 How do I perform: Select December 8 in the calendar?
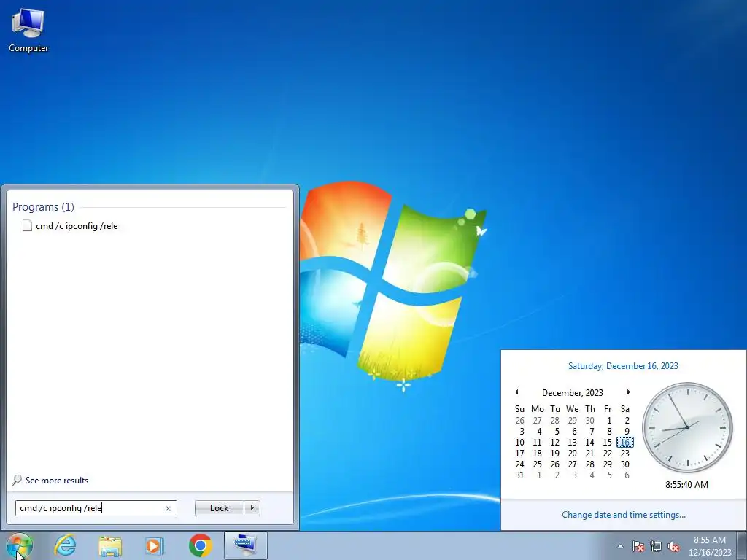(608, 432)
